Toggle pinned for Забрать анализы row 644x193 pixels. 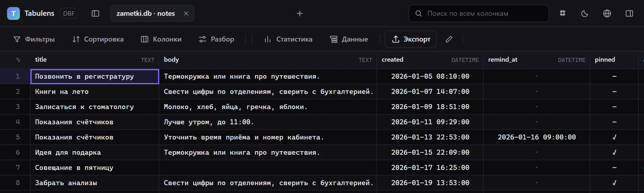pyautogui.click(x=614, y=183)
